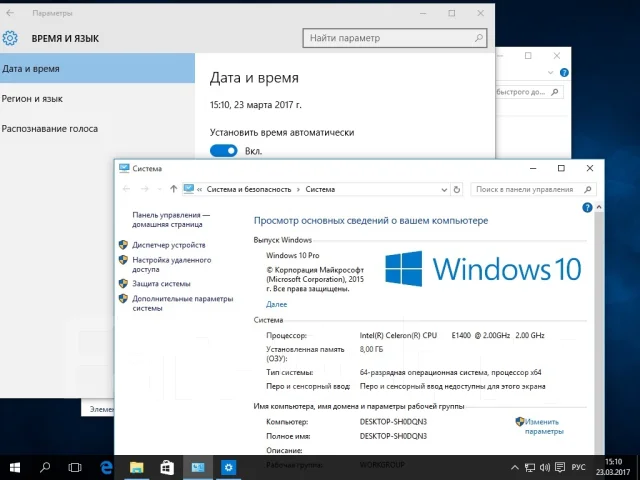
Task: Go forward in Система window navigation
Action: click(144, 189)
